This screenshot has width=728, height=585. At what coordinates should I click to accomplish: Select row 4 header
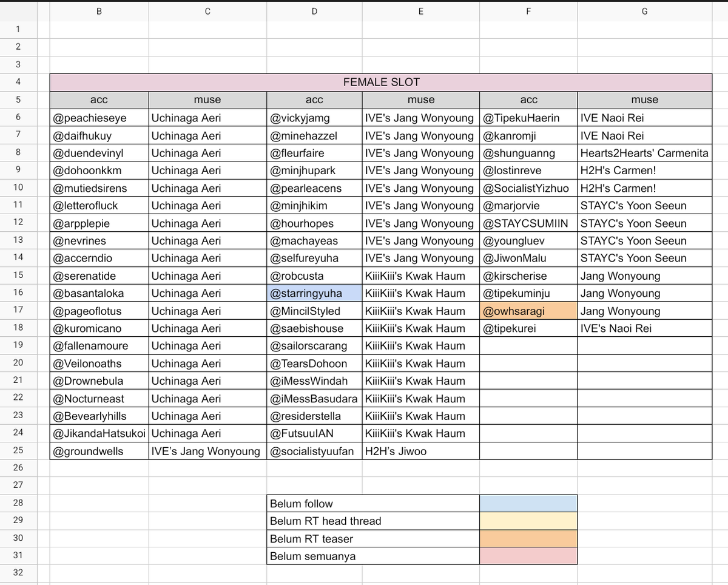(x=18, y=82)
